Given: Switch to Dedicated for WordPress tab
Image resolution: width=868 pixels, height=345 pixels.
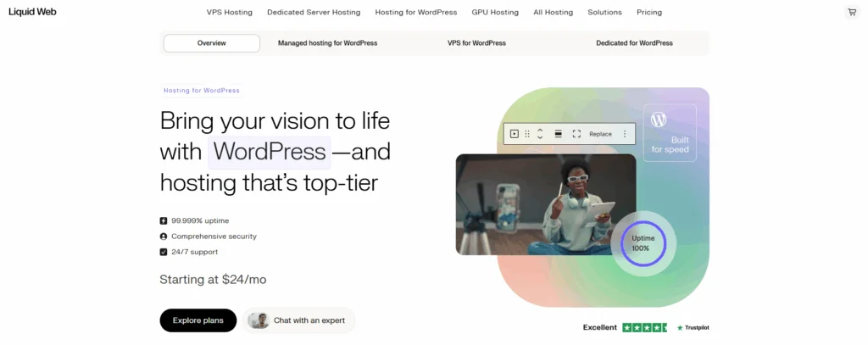Looking at the screenshot, I should [x=634, y=43].
